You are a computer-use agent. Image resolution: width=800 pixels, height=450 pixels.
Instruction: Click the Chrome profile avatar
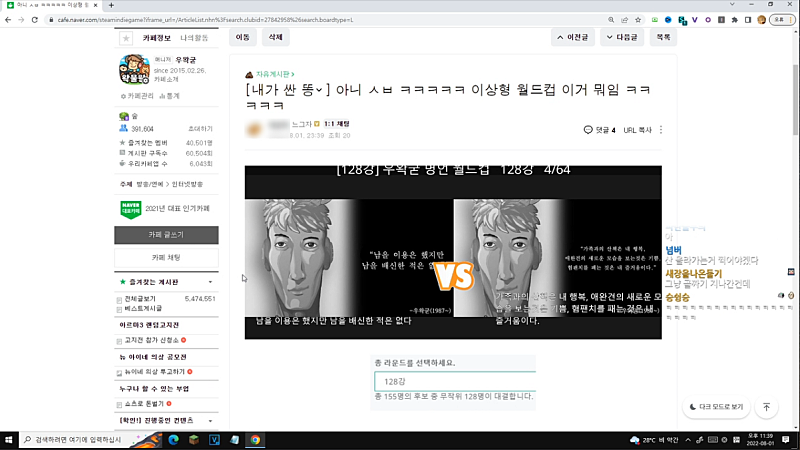tap(762, 20)
